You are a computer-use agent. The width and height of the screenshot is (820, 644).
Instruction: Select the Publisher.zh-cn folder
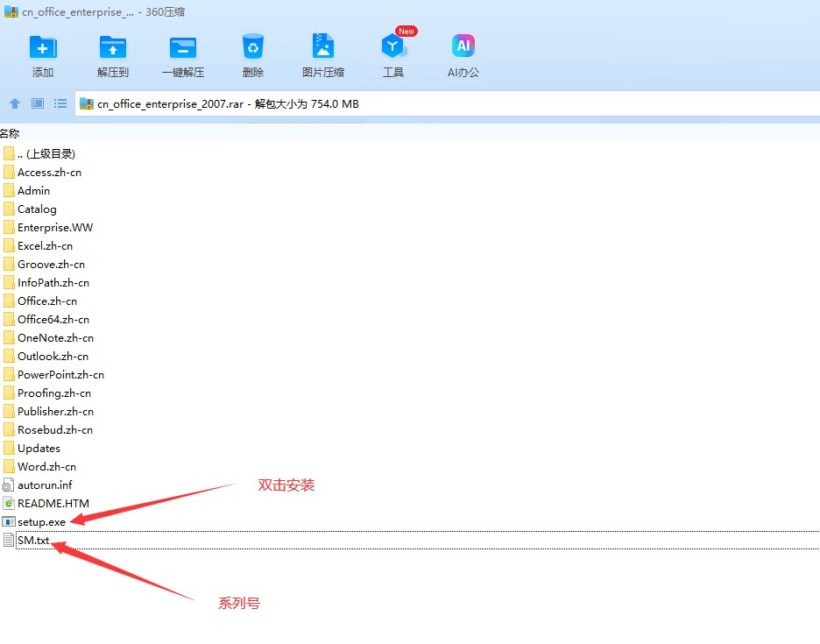[x=49, y=411]
